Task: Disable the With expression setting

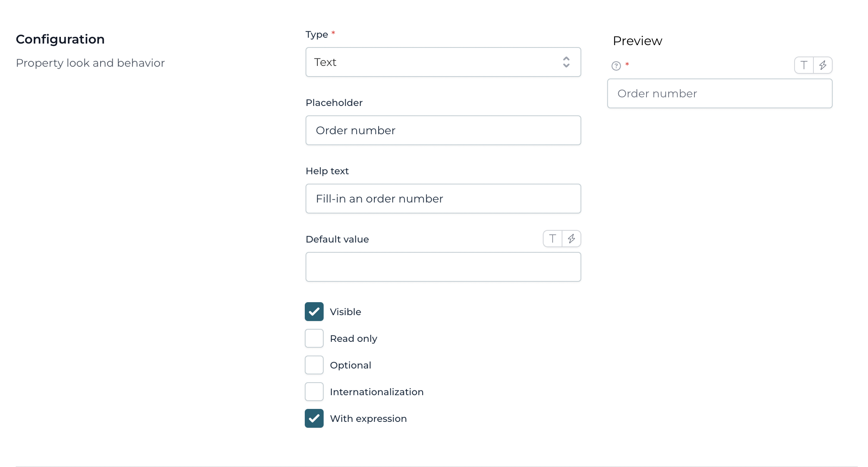Action: (x=314, y=418)
